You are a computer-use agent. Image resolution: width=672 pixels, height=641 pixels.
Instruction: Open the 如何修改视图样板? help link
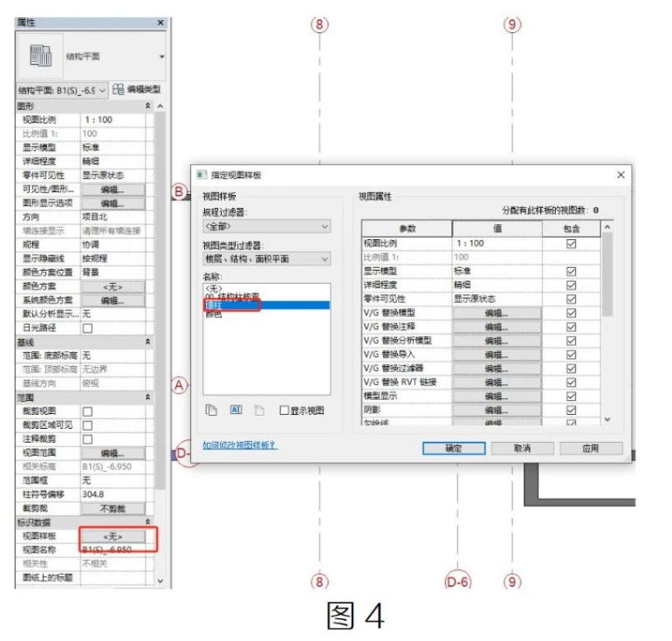click(240, 445)
